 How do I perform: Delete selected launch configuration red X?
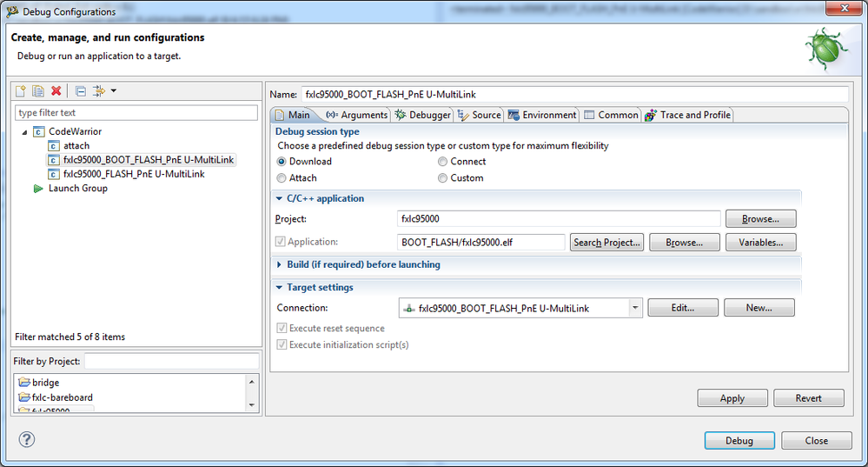click(x=56, y=90)
